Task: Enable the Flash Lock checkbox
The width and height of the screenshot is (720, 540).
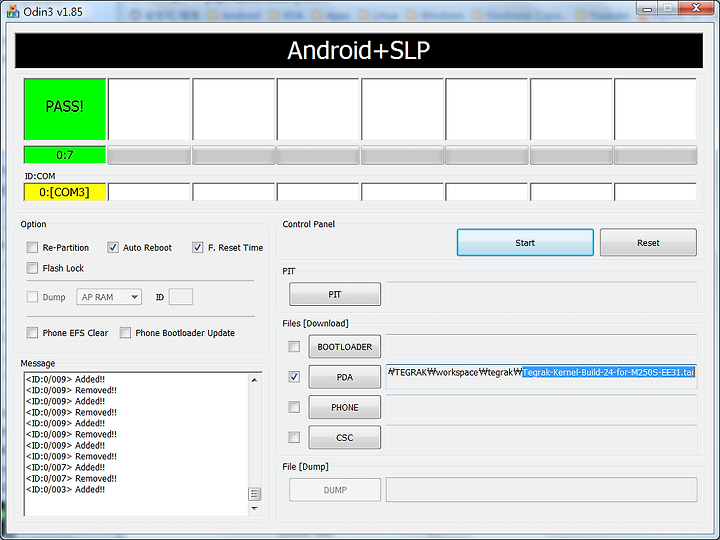Action: pos(32,268)
